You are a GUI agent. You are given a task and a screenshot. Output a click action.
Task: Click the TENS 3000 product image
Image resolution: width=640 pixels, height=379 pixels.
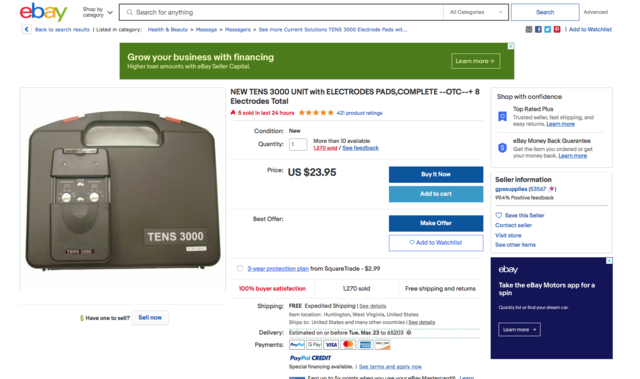click(122, 190)
